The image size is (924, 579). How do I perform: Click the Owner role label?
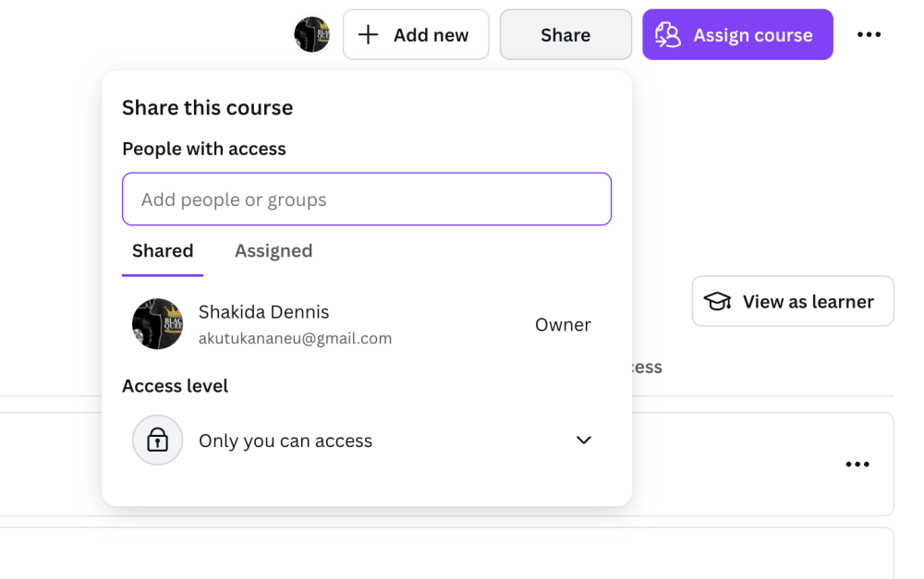tap(563, 325)
